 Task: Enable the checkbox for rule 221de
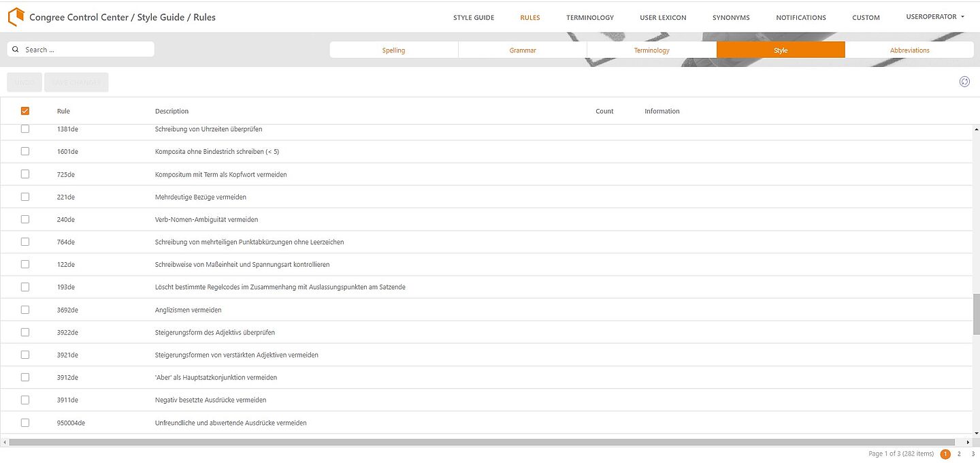point(25,197)
